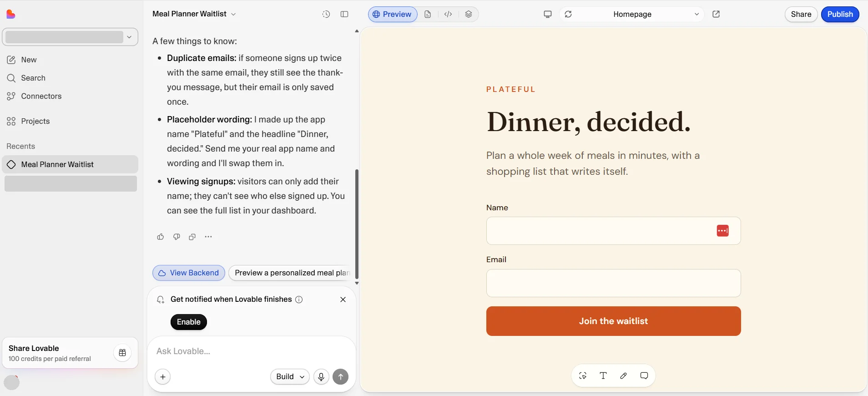Select the pencil edit tool in preview
868x396 pixels.
pyautogui.click(x=624, y=376)
